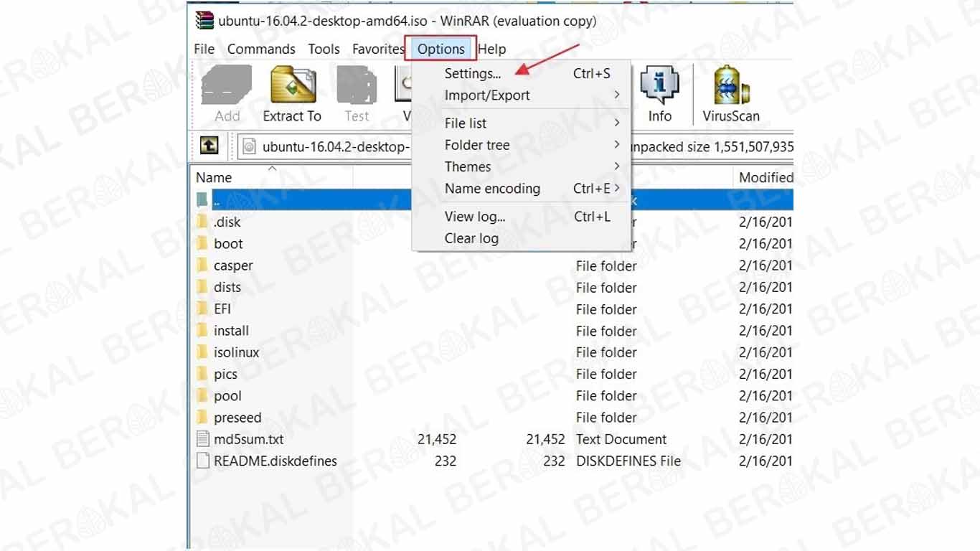Expand the Import/Export submenu
The image size is (980, 551).
522,95
